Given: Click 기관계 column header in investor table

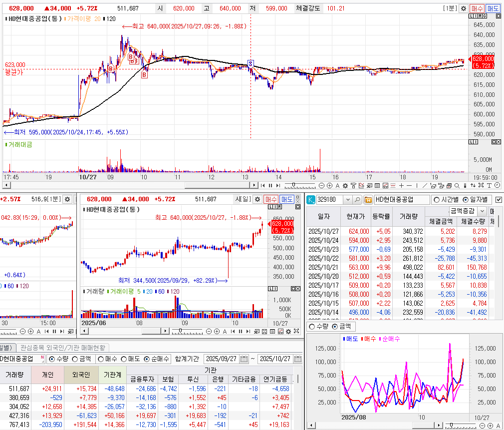Looking at the screenshot, I should pos(112,375).
